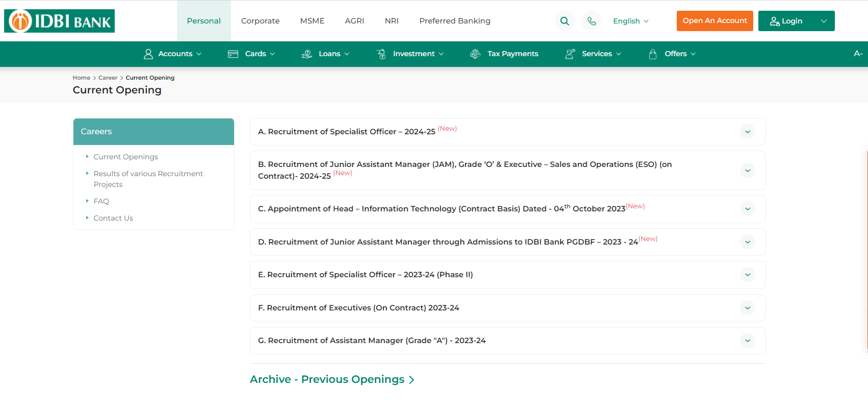Expand Recruitment of Specialist Officer 2024-25 chevron
The image size is (868, 411).
748,132
